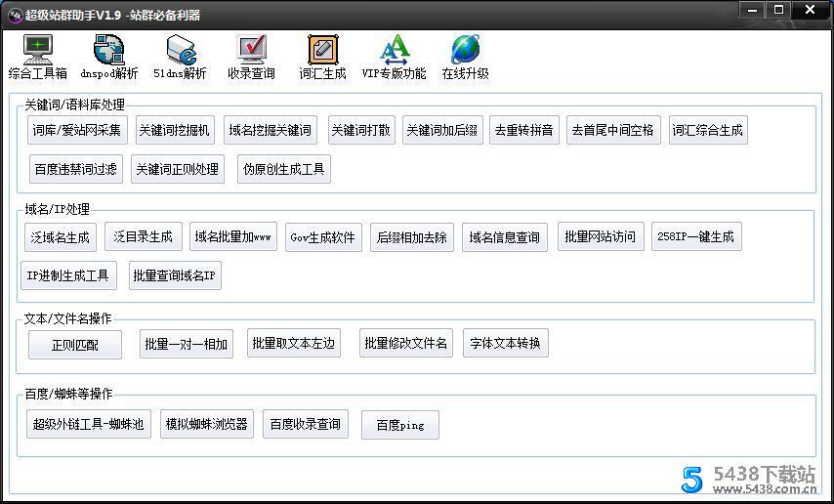Screen dimensions: 834x504
Task: Click 关键词加后缀 button
Action: click(442, 130)
